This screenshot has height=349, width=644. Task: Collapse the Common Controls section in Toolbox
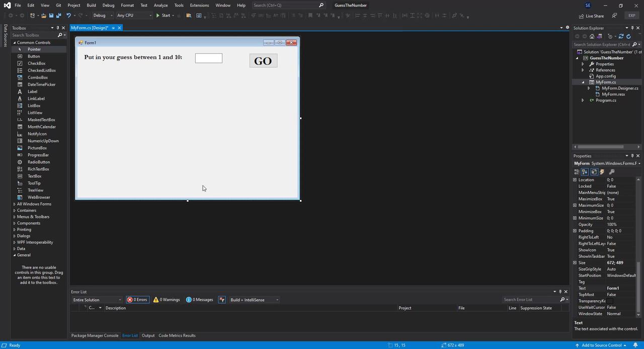pos(15,42)
